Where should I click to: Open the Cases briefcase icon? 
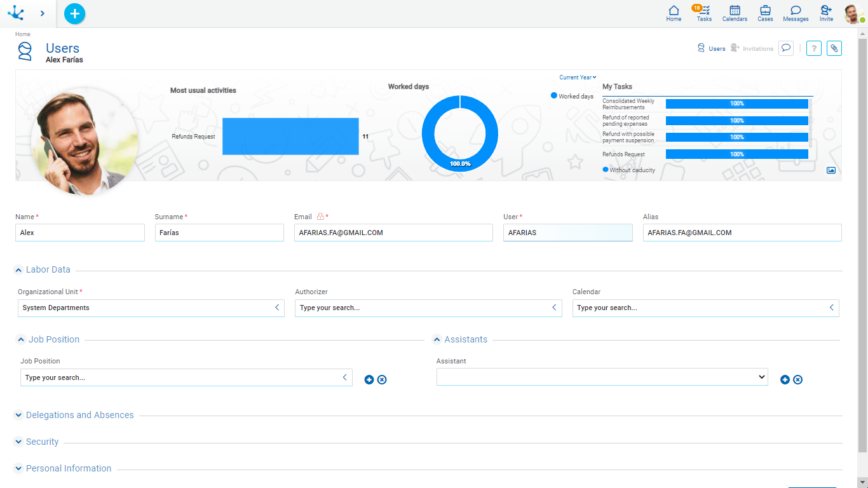[765, 13]
